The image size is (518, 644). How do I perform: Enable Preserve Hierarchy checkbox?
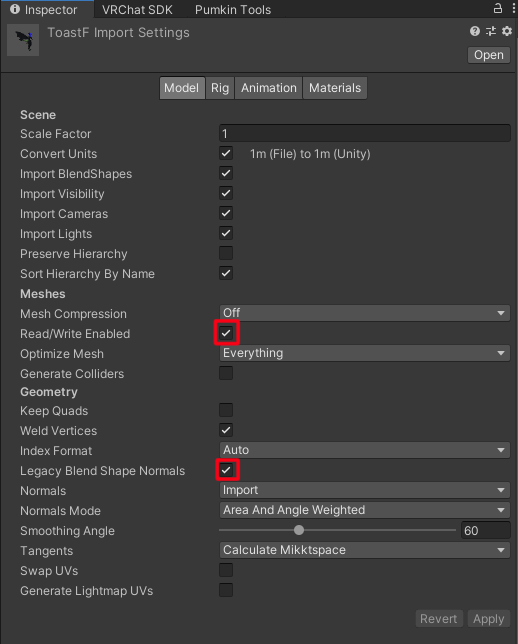tap(226, 253)
